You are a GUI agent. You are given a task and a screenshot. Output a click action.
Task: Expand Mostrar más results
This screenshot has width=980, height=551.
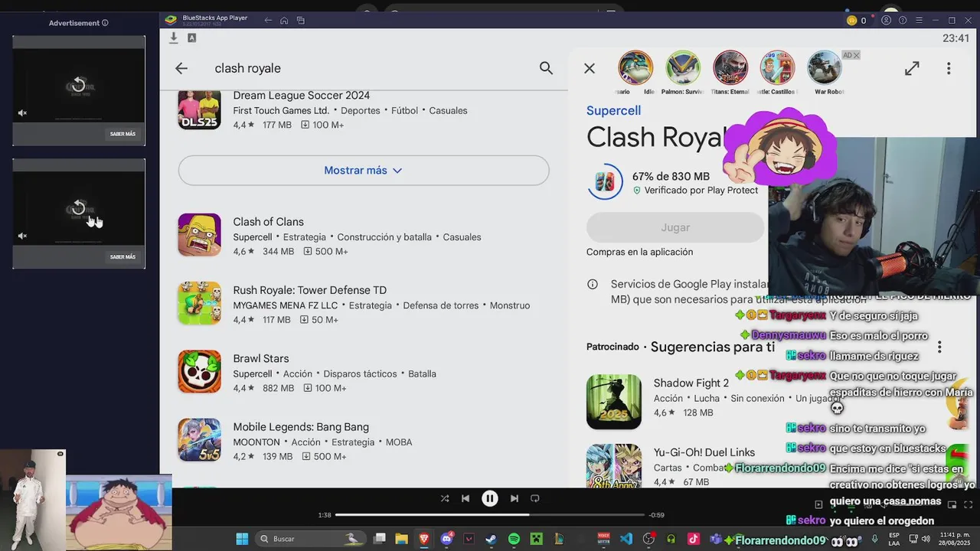point(364,171)
